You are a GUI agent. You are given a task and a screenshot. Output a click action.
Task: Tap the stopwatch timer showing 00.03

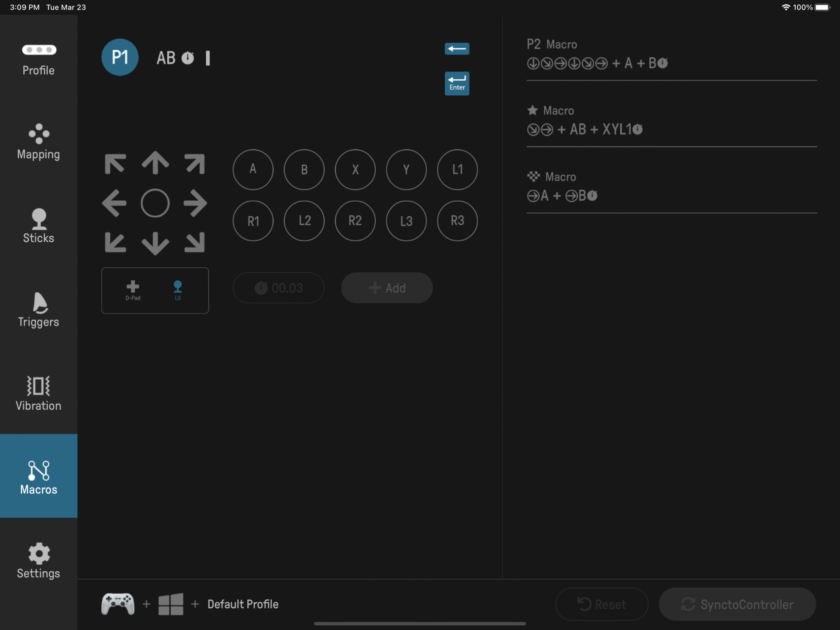278,288
